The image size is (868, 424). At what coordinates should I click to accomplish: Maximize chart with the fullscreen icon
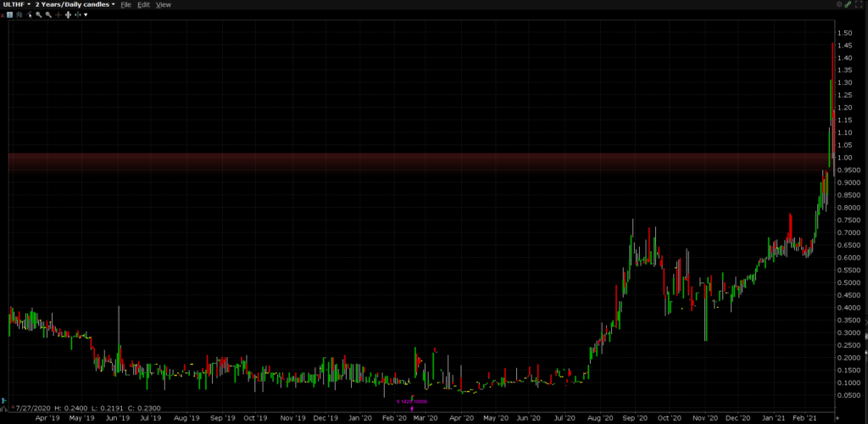[859, 4]
